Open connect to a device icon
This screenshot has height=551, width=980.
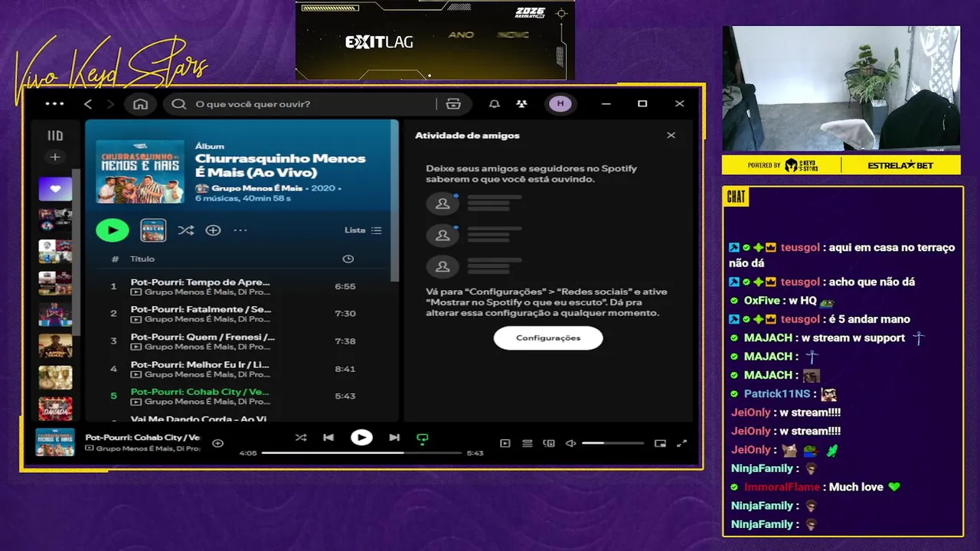pyautogui.click(x=549, y=443)
